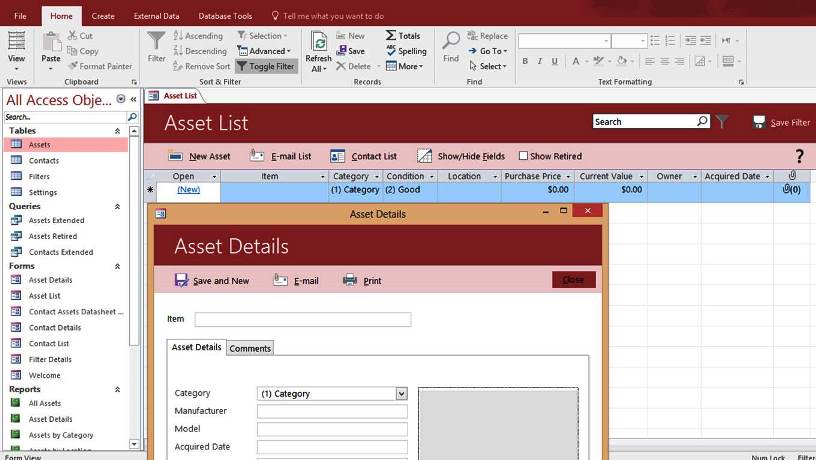816x460 pixels.
Task: Open the Category dropdown in Asset Details
Action: 401,394
